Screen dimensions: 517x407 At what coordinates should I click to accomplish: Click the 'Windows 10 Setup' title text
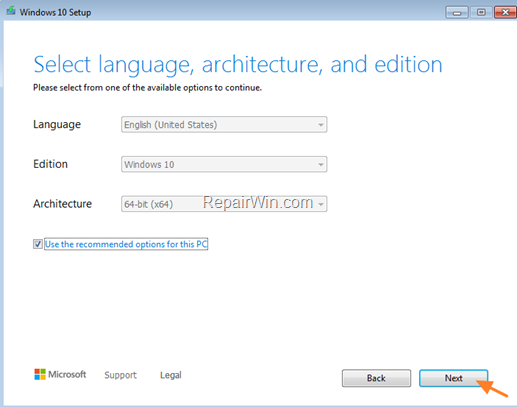click(x=55, y=12)
